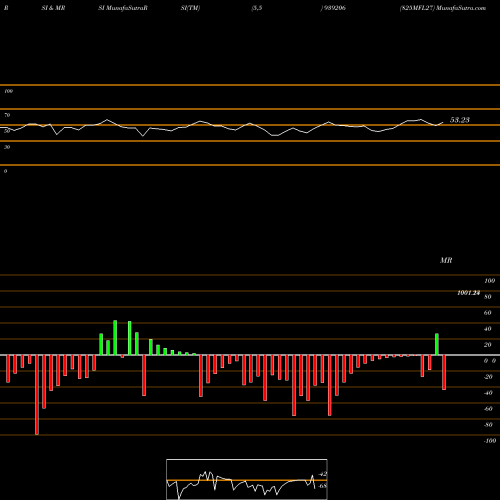Click the end point of RSI line

443,122
